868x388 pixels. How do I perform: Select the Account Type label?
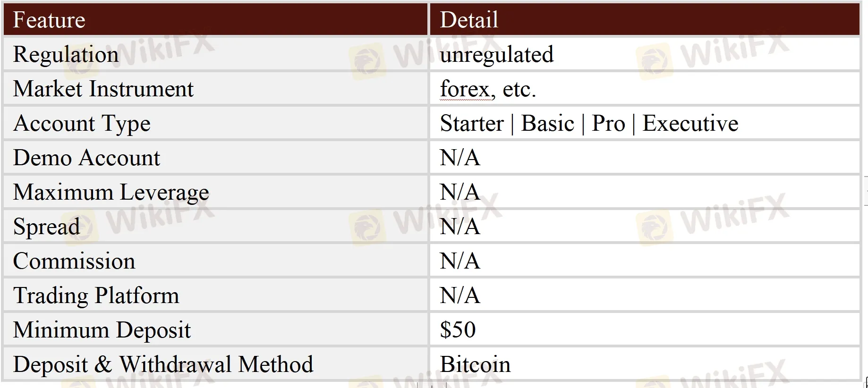pos(82,123)
